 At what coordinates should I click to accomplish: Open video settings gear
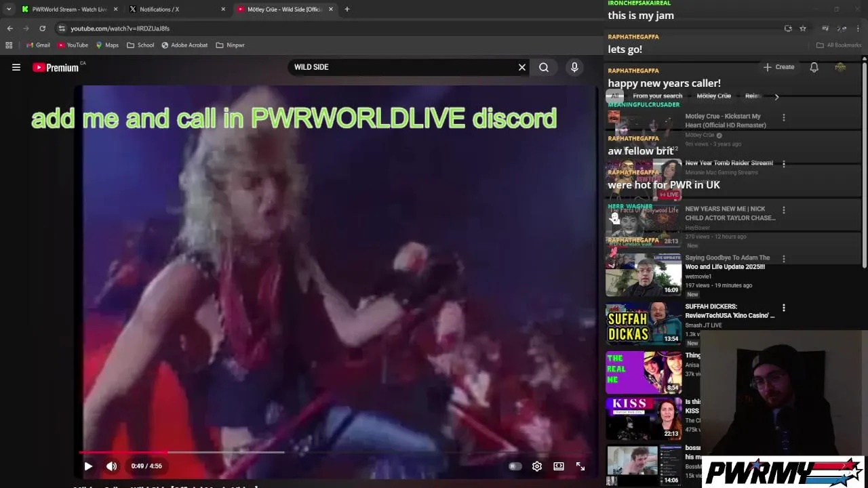537,466
